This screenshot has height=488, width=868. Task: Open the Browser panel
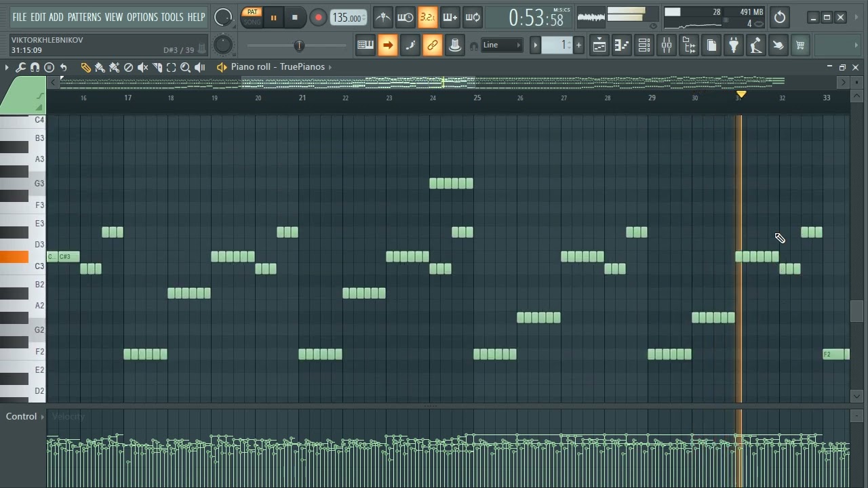689,45
